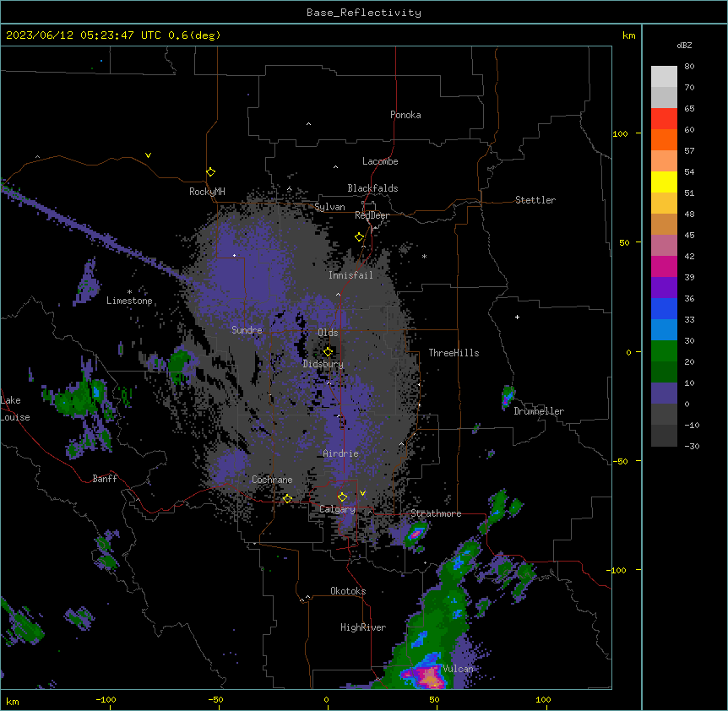This screenshot has width=728, height=711.
Task: Click the Okotoks town label
Action: tap(348, 591)
